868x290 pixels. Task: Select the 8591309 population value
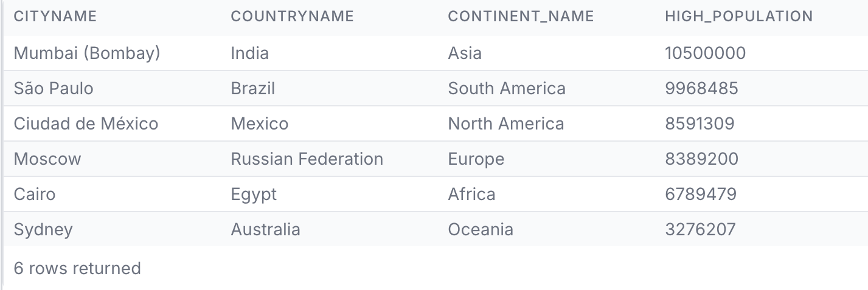[700, 124]
